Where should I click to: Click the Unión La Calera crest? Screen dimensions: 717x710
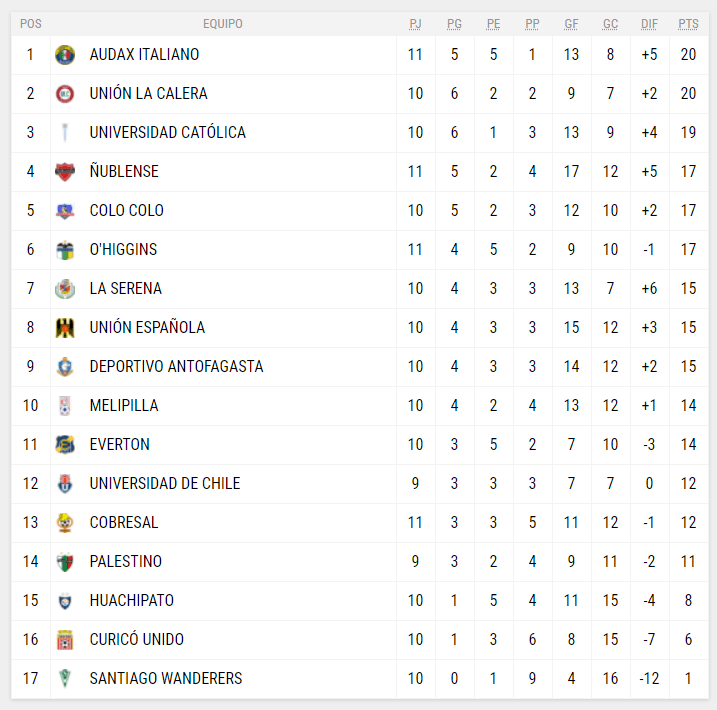click(x=65, y=94)
